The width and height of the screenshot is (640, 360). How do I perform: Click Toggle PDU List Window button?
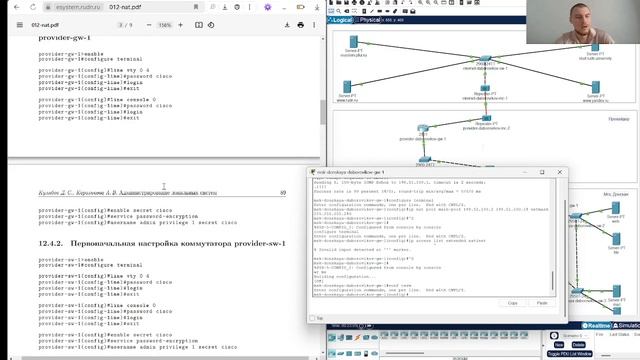(569, 354)
